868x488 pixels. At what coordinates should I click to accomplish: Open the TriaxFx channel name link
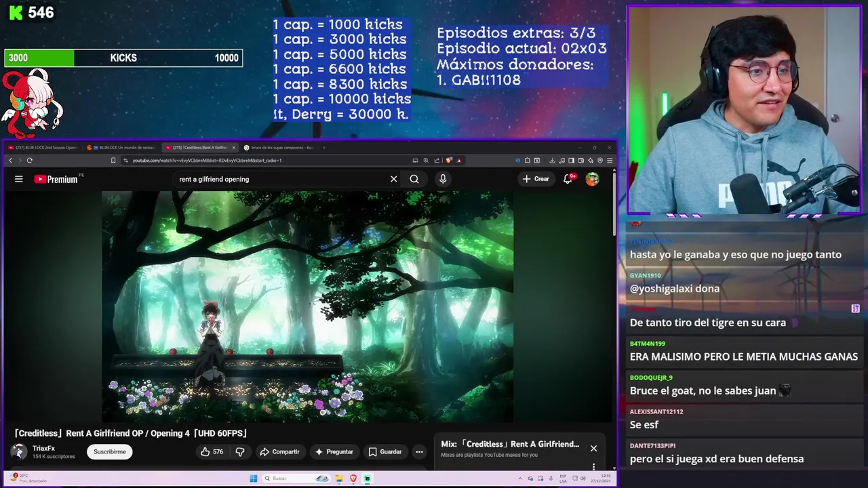click(x=43, y=448)
